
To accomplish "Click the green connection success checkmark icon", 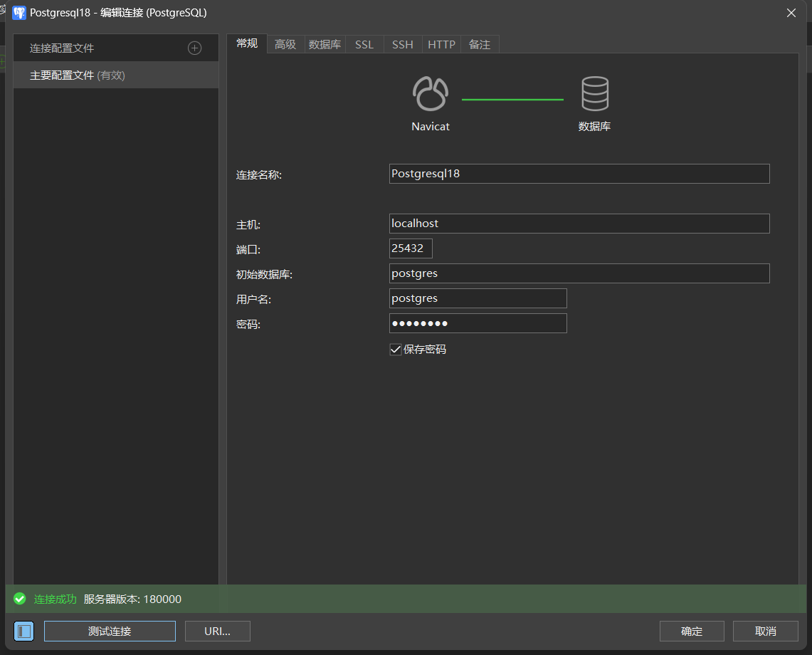I will coord(20,599).
